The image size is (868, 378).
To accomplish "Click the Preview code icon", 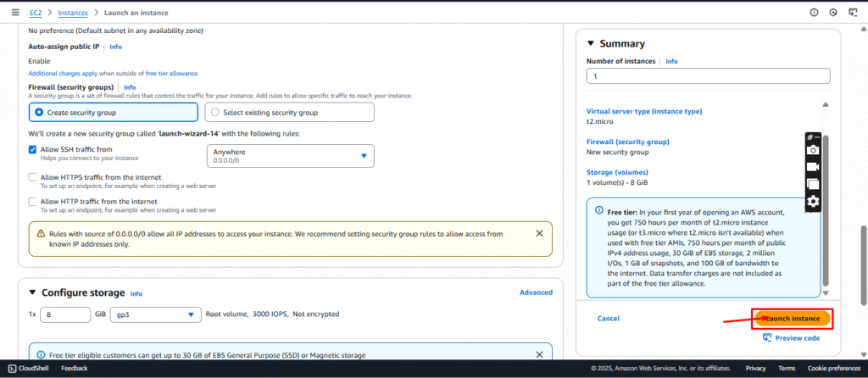I will pos(766,337).
